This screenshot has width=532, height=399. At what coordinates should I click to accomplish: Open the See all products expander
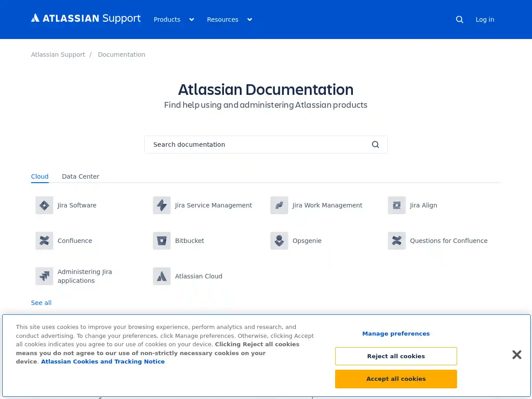click(41, 303)
